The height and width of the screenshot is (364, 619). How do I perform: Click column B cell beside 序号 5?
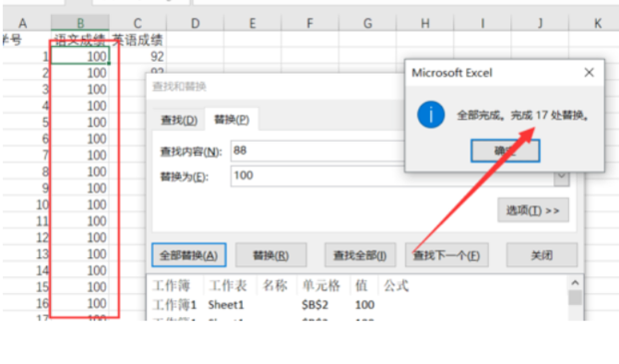click(80, 123)
